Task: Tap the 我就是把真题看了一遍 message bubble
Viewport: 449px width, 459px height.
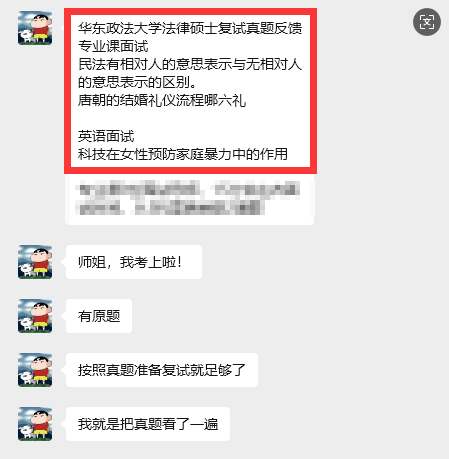Action: (148, 424)
